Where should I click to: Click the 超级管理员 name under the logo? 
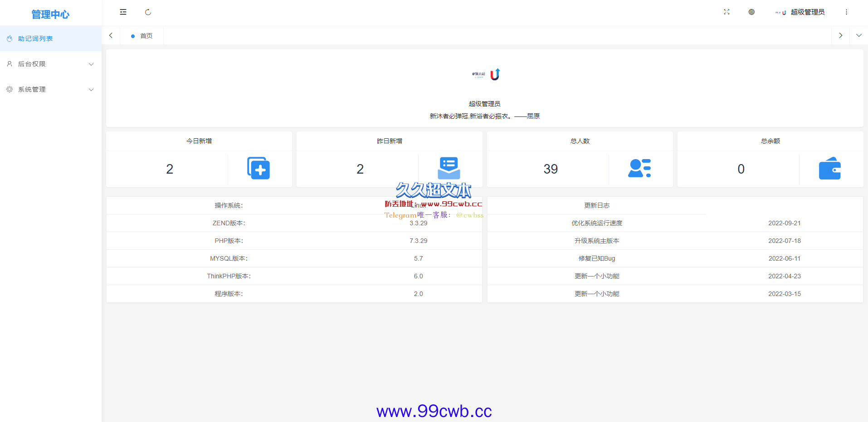point(485,104)
